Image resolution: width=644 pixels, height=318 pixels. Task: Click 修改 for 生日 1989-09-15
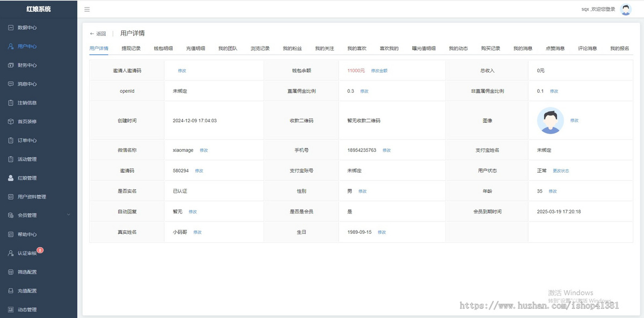[382, 232]
